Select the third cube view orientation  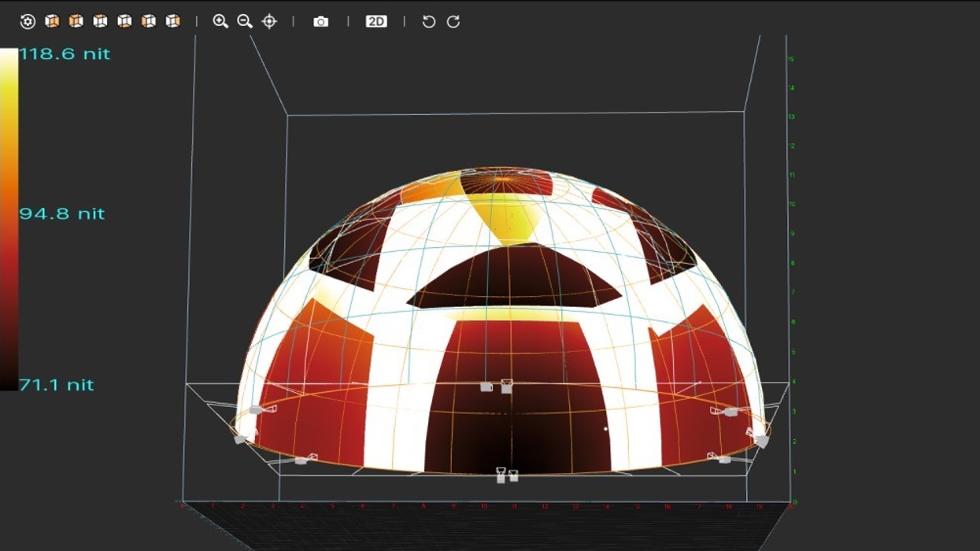coord(98,21)
